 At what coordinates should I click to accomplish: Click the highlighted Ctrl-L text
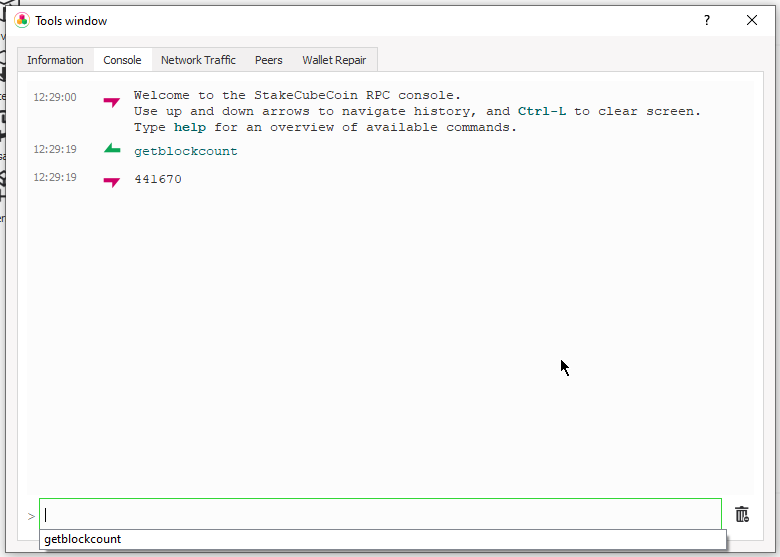coord(542,111)
